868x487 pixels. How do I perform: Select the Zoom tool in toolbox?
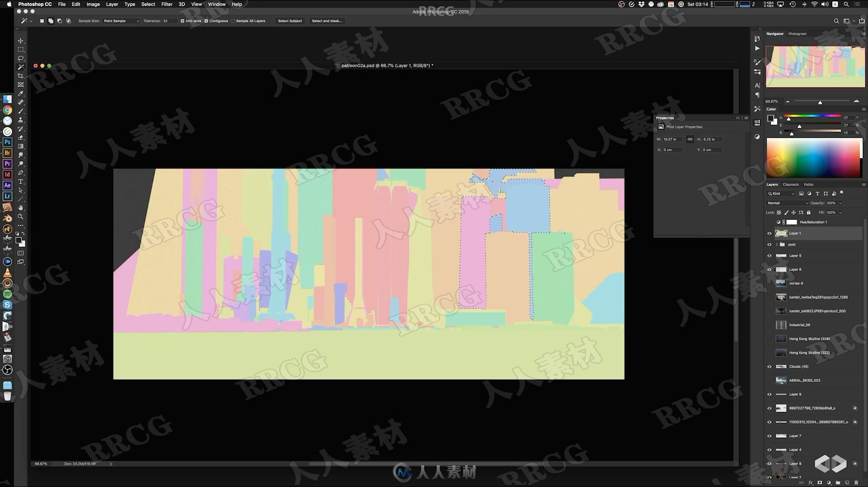point(21,217)
